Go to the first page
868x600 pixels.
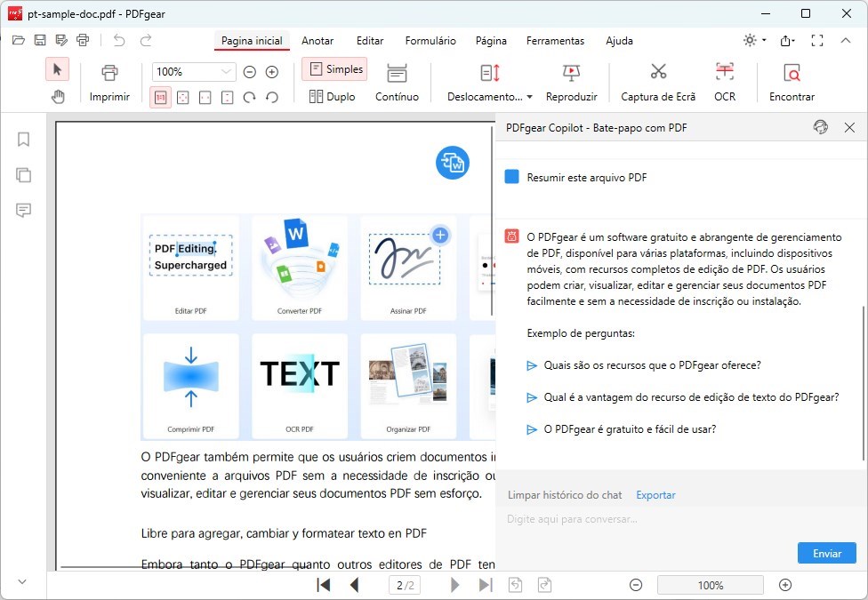point(324,585)
